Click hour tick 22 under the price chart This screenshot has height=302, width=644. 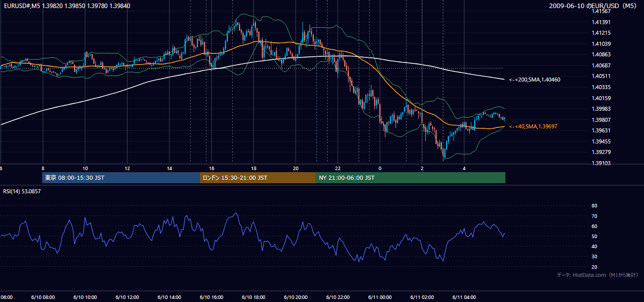pos(338,168)
